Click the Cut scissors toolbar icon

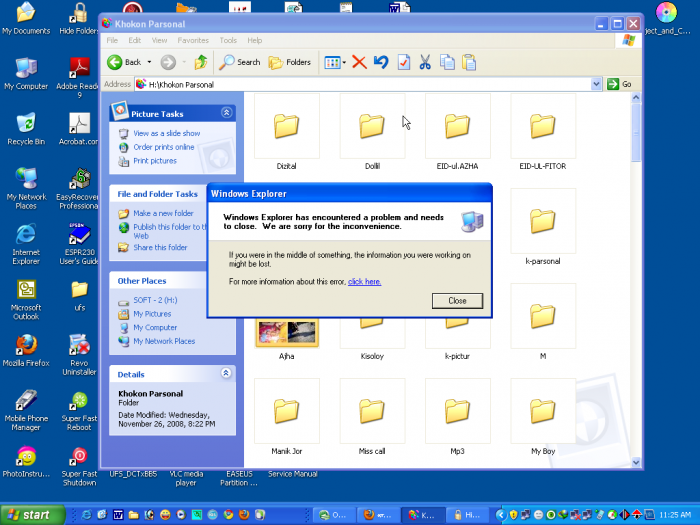425,62
